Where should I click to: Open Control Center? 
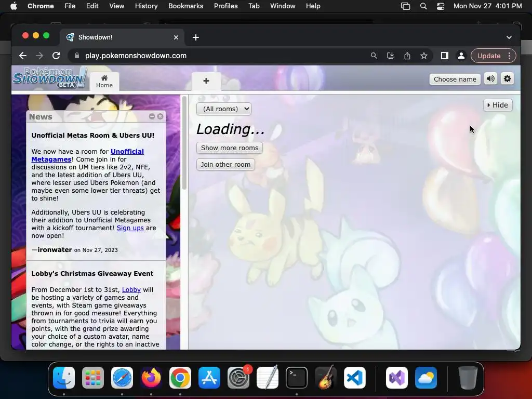[x=441, y=6]
